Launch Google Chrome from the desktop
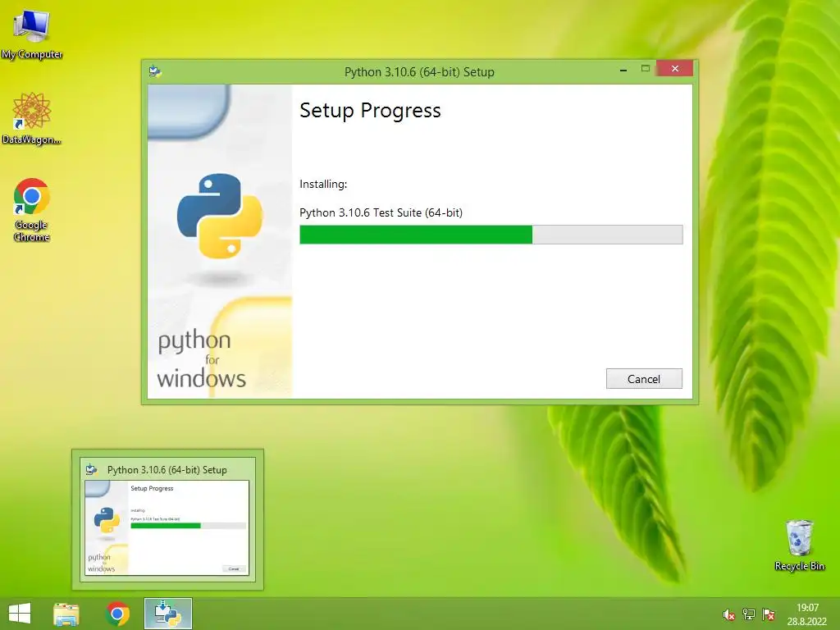The width and height of the screenshot is (840, 630). [x=32, y=210]
